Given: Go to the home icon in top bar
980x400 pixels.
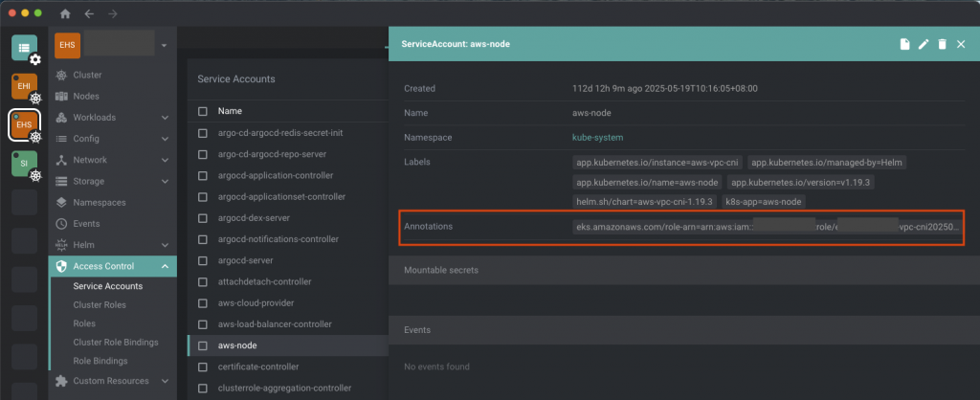Looking at the screenshot, I should coord(65,14).
